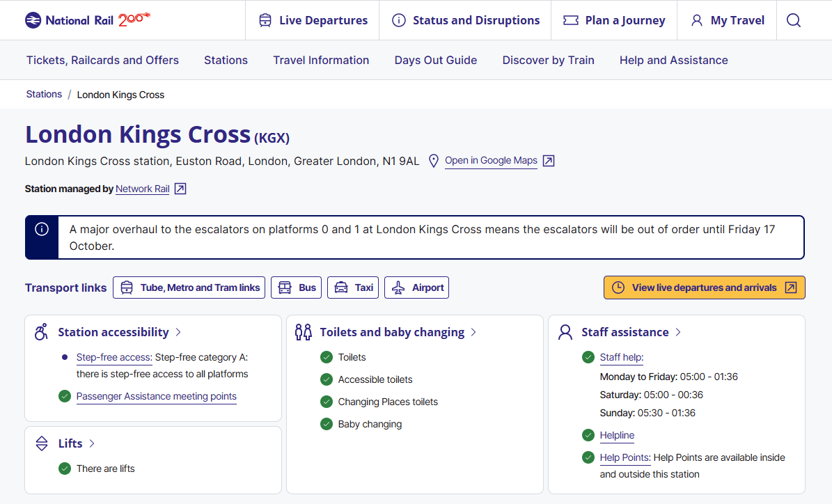Click the person icon beside Staff assistance
This screenshot has height=504, width=832.
[x=565, y=332]
